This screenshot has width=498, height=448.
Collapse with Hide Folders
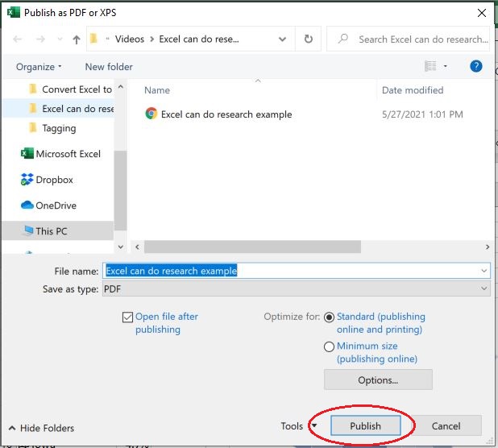tap(41, 428)
